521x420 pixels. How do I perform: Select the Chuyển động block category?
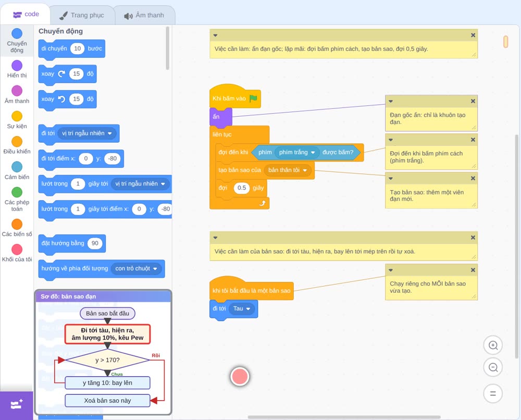coord(17,41)
